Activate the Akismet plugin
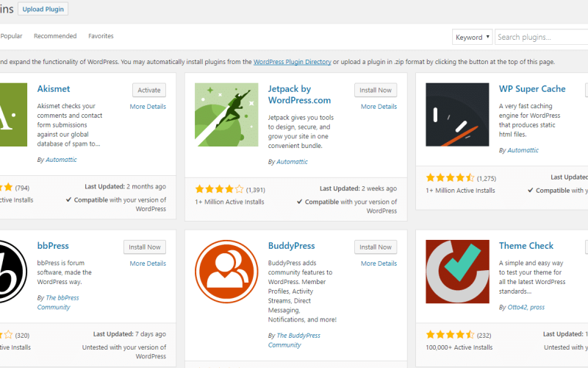 coord(148,90)
